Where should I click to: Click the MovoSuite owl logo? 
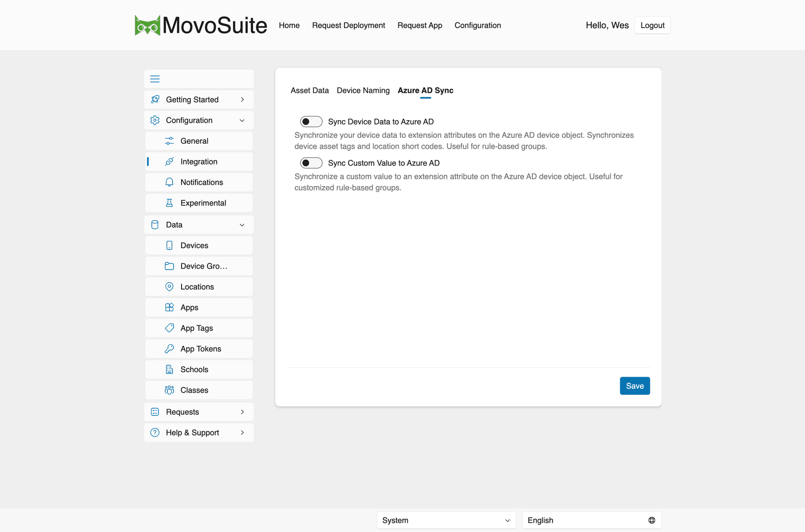147,25
